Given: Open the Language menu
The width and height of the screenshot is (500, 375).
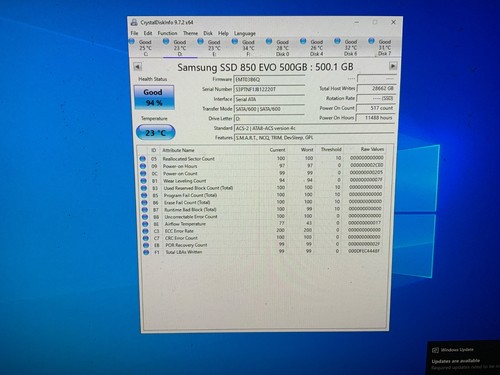Looking at the screenshot, I should pos(245,34).
